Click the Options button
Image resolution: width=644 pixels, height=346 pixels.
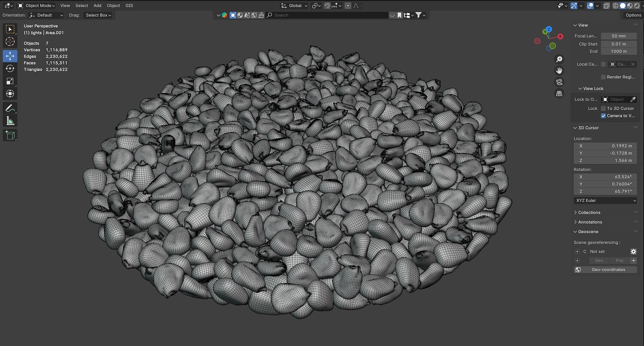633,15
